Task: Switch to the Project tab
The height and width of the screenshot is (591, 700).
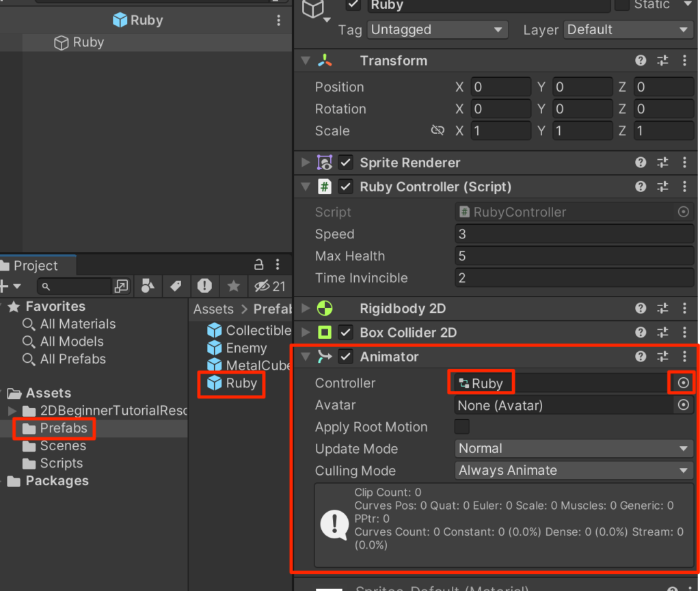Action: click(36, 265)
